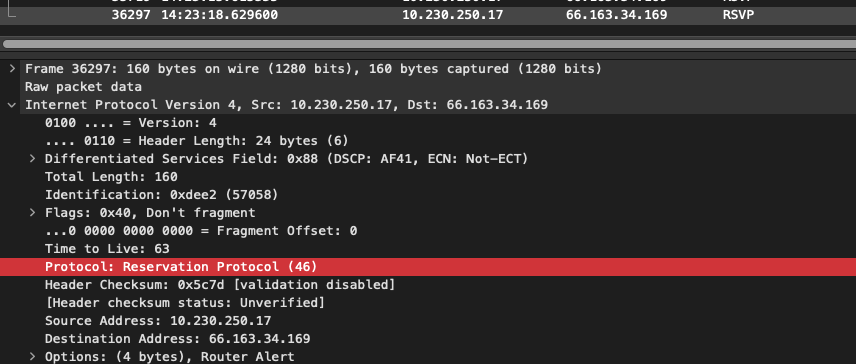Click the horizontal scrollbar below packet list
Image resolution: width=856 pixels, height=364 pixels.
point(428,44)
